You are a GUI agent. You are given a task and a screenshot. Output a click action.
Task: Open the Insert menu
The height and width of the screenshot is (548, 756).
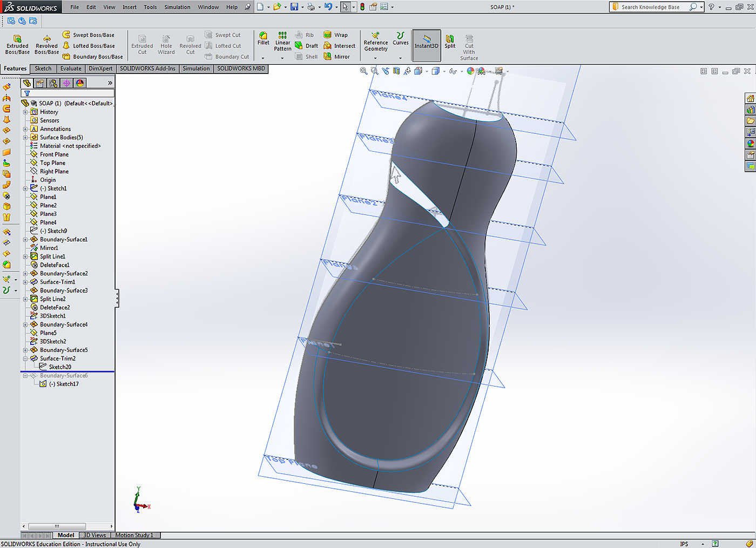pos(129,7)
